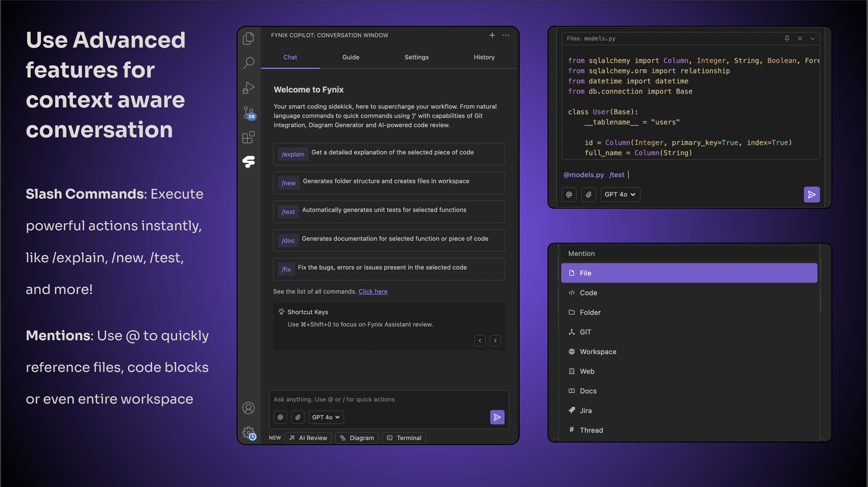
Task: Collapse models.py preview with chevron
Action: (812, 38)
